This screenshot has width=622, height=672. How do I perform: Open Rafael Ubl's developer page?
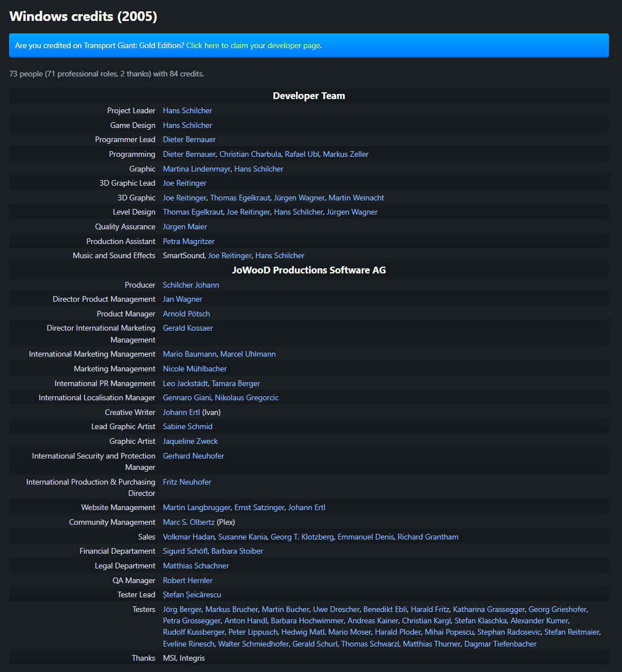coord(302,155)
